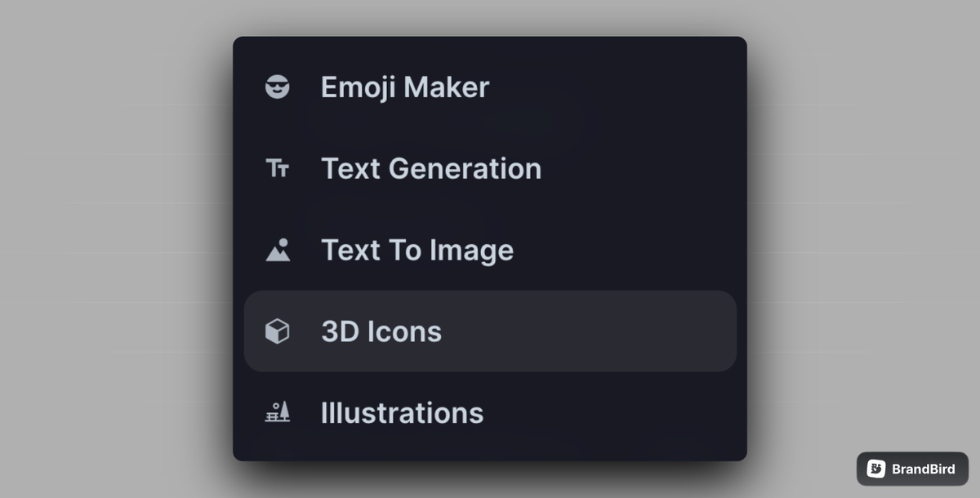980x498 pixels.
Task: Click the 3D cube icon
Action: [x=278, y=331]
